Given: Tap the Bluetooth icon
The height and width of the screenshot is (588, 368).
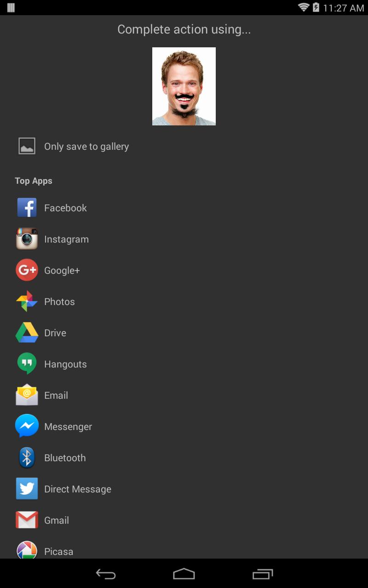Looking at the screenshot, I should pyautogui.click(x=27, y=458).
